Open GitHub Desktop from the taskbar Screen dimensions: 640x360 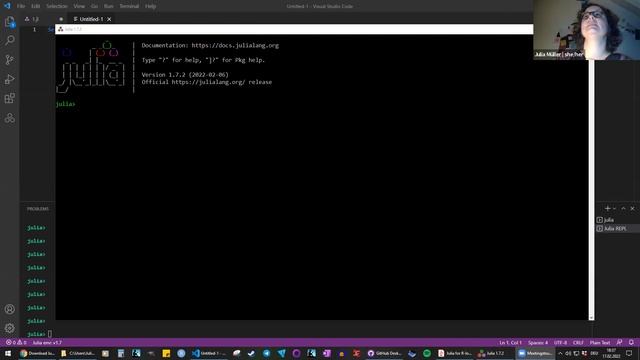pyautogui.click(x=385, y=353)
